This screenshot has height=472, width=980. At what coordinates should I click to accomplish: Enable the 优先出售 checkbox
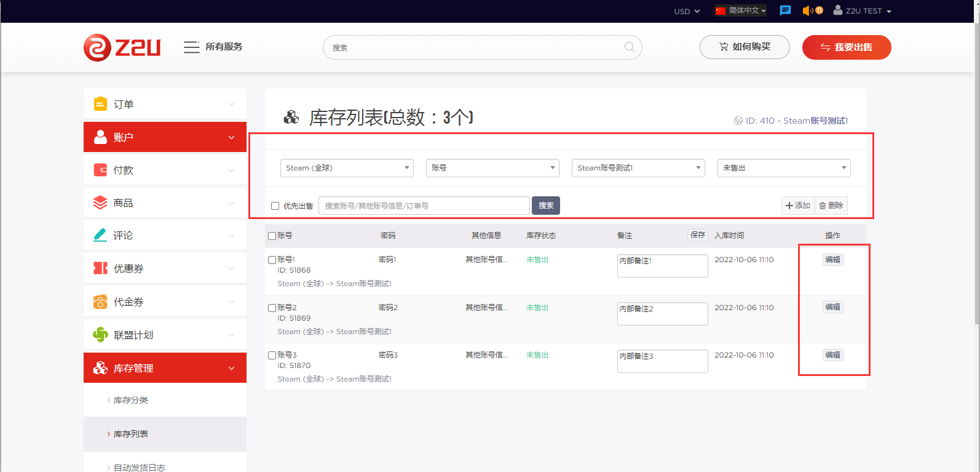point(275,206)
